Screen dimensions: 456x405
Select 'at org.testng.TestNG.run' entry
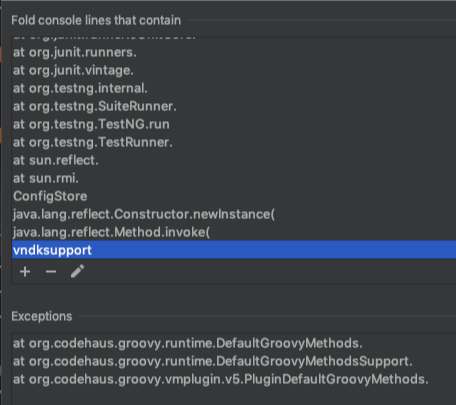pyautogui.click(x=234, y=124)
